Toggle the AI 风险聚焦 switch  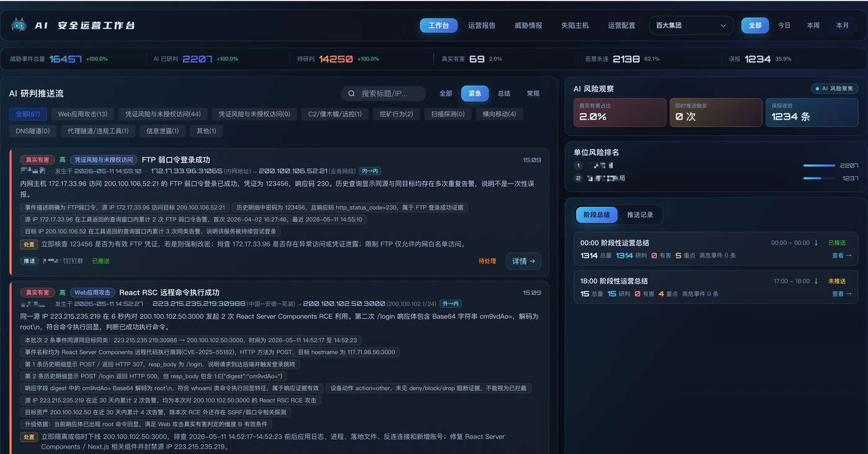835,89
